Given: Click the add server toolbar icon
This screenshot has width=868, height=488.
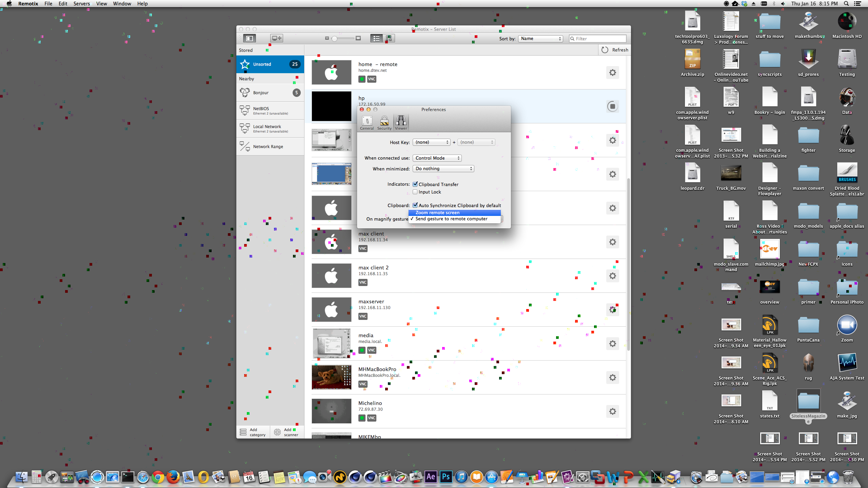Looking at the screenshot, I should pos(276,38).
